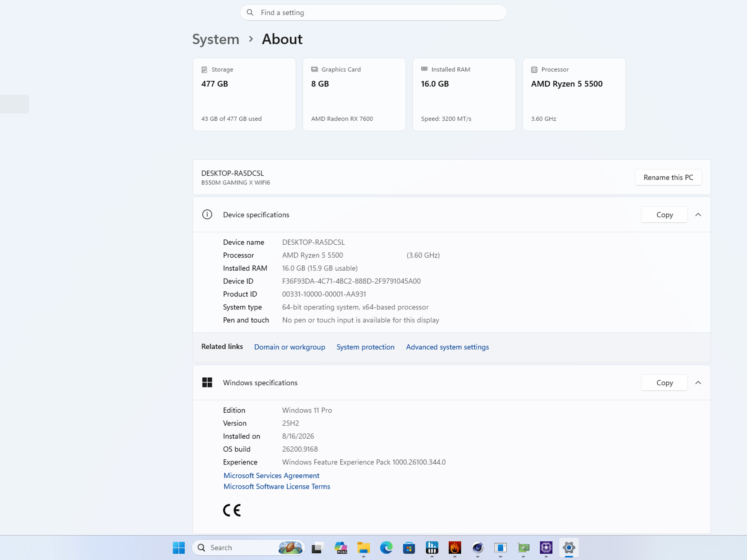Open the Graphics Card 8 GB card

(354, 94)
